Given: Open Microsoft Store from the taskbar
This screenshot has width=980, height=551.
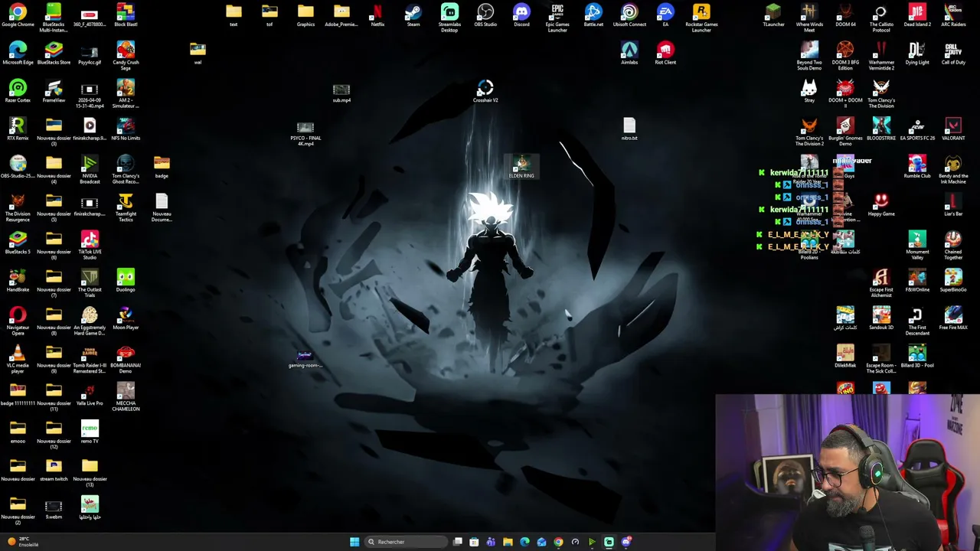Looking at the screenshot, I should [x=474, y=542].
